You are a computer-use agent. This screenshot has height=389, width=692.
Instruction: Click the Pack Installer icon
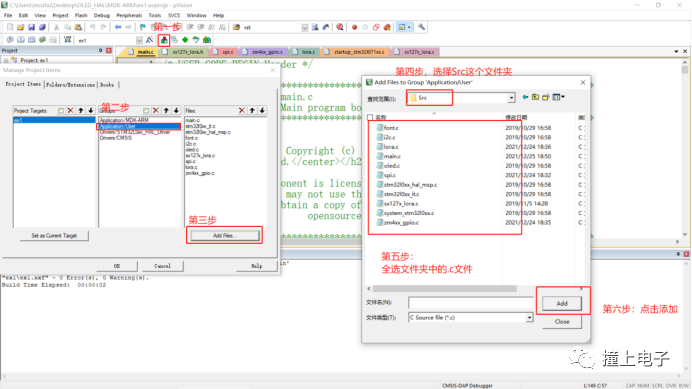[207, 40]
